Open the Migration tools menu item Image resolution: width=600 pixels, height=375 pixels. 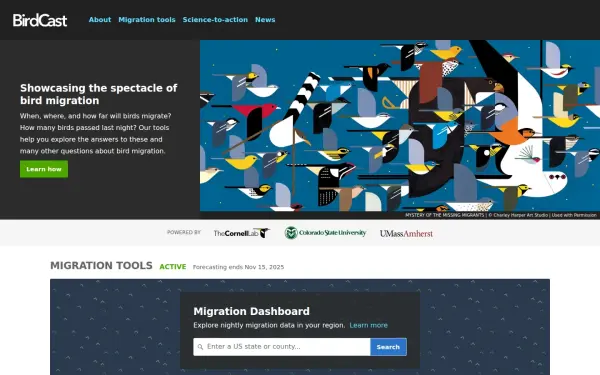coord(147,20)
